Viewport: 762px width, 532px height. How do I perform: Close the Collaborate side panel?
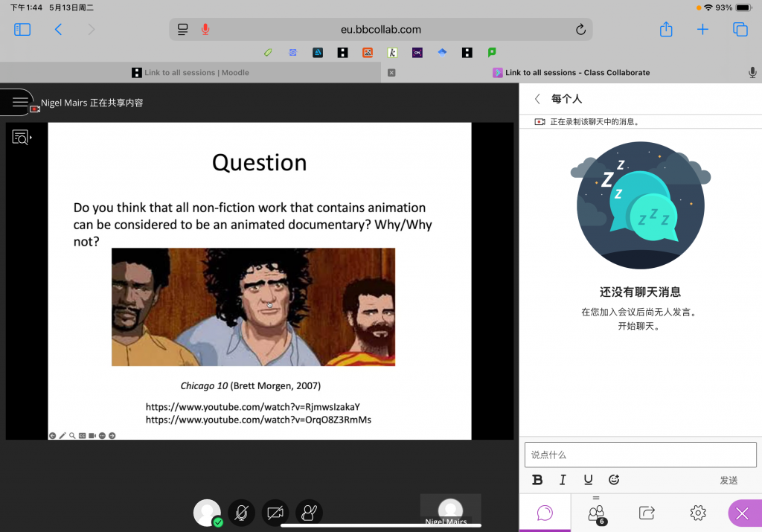[x=743, y=513]
